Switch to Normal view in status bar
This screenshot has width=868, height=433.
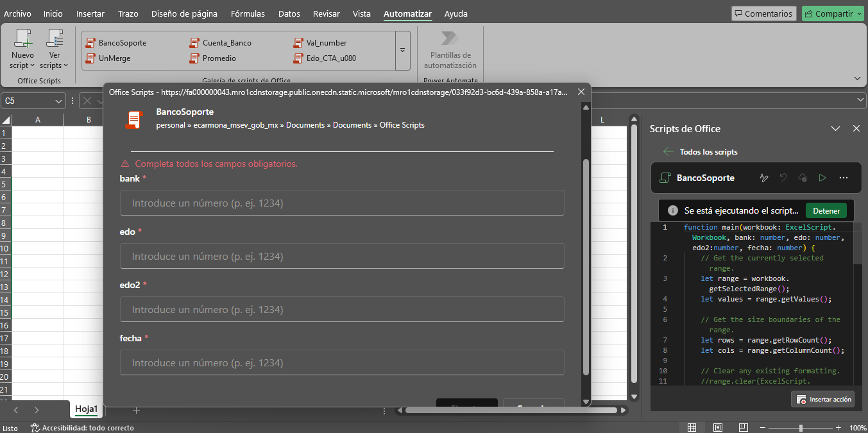pos(692,427)
